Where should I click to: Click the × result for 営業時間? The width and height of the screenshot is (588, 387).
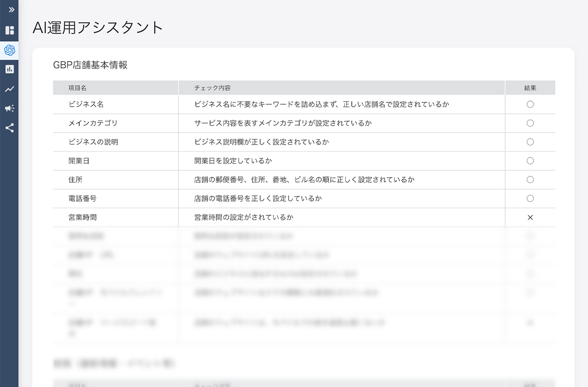pyautogui.click(x=530, y=218)
